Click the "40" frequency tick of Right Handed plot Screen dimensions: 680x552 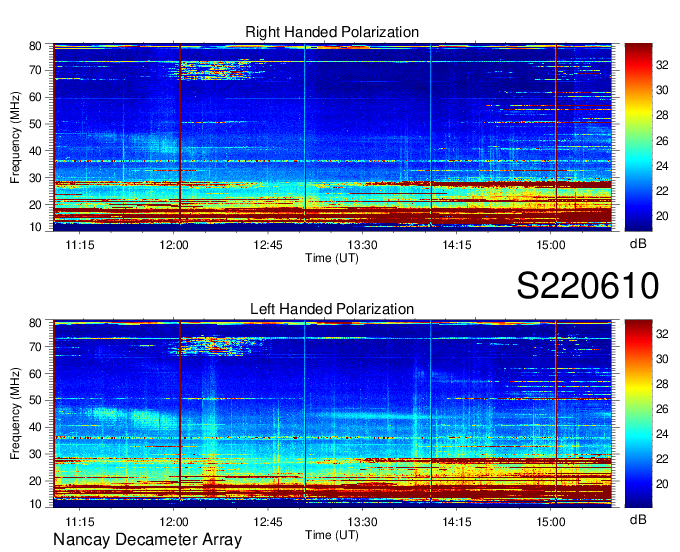[35, 151]
